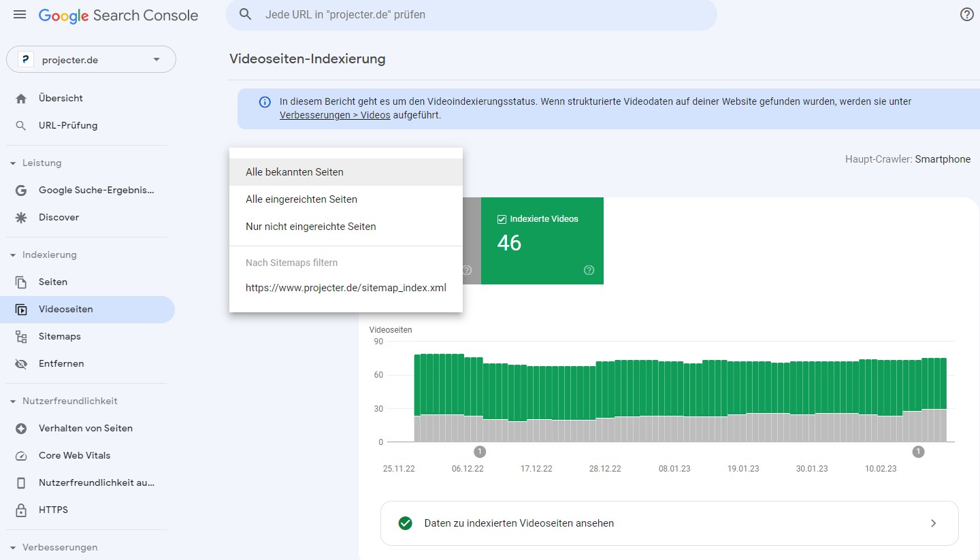The width and height of the screenshot is (980, 560).
Task: Click help icon on the grey card
Action: click(467, 270)
